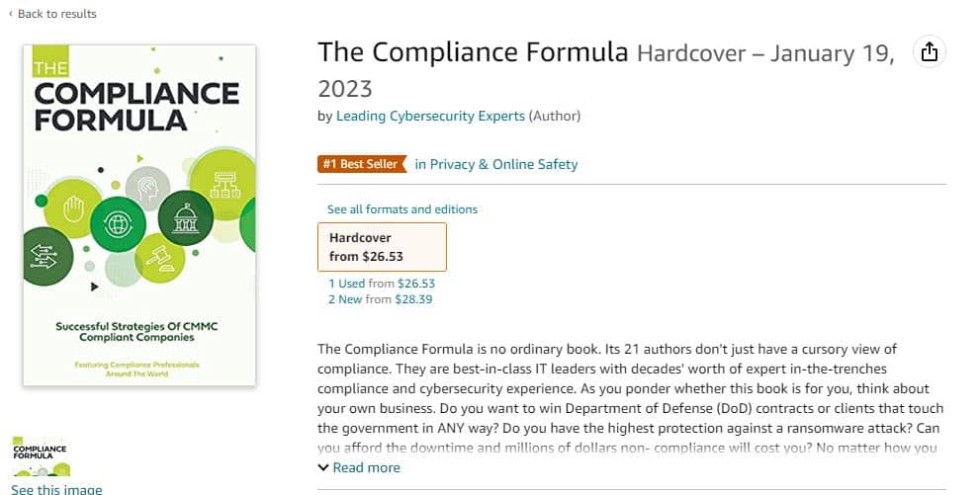
Task: Select the Hardcover format box
Action: click(x=382, y=247)
